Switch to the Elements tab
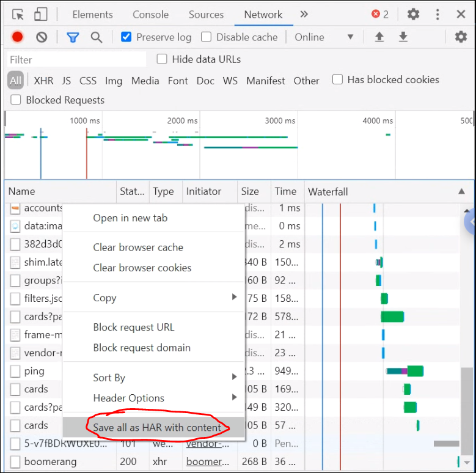Image resolution: width=476 pixels, height=473 pixels. [93, 14]
